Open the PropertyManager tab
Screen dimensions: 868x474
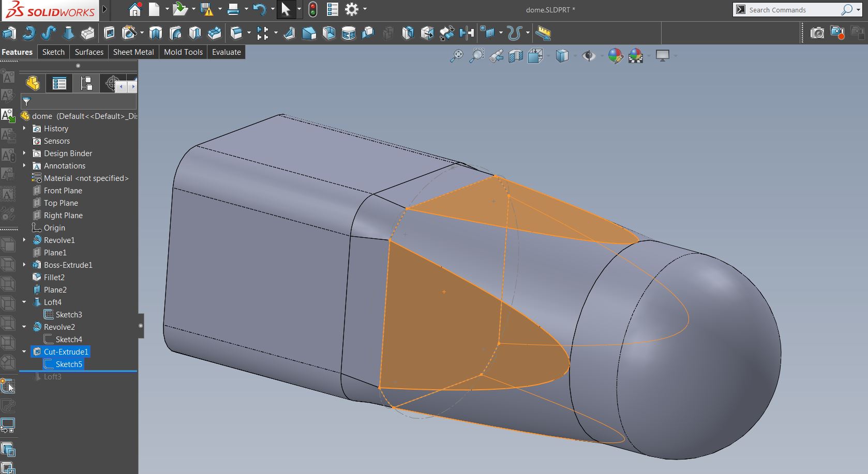tap(59, 83)
